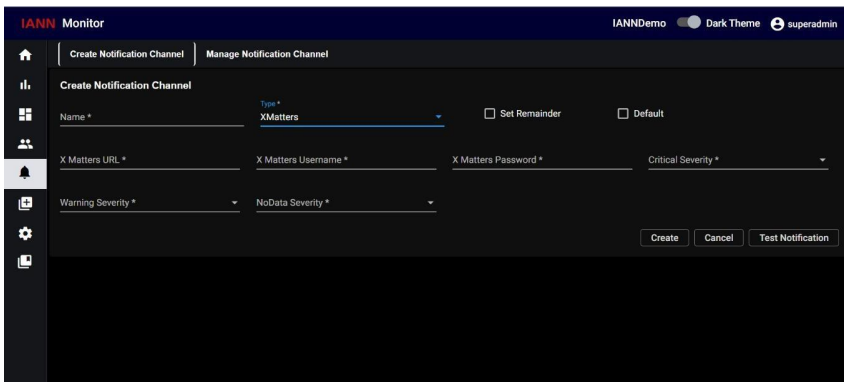
Task: Open the dashboard grid icon
Action: [25, 114]
